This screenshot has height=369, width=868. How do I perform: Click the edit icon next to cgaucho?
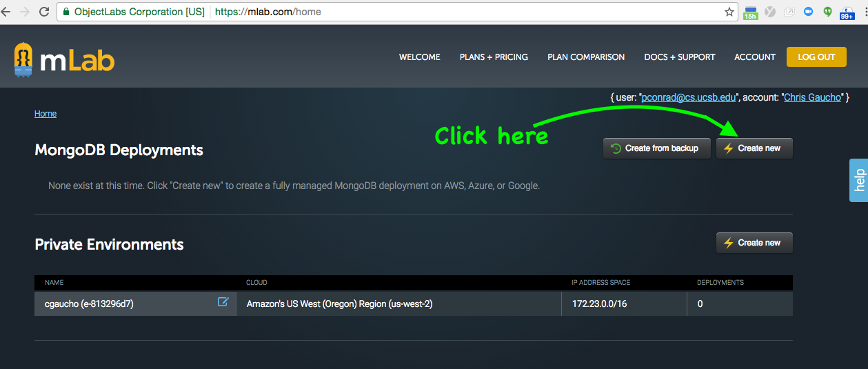click(223, 301)
